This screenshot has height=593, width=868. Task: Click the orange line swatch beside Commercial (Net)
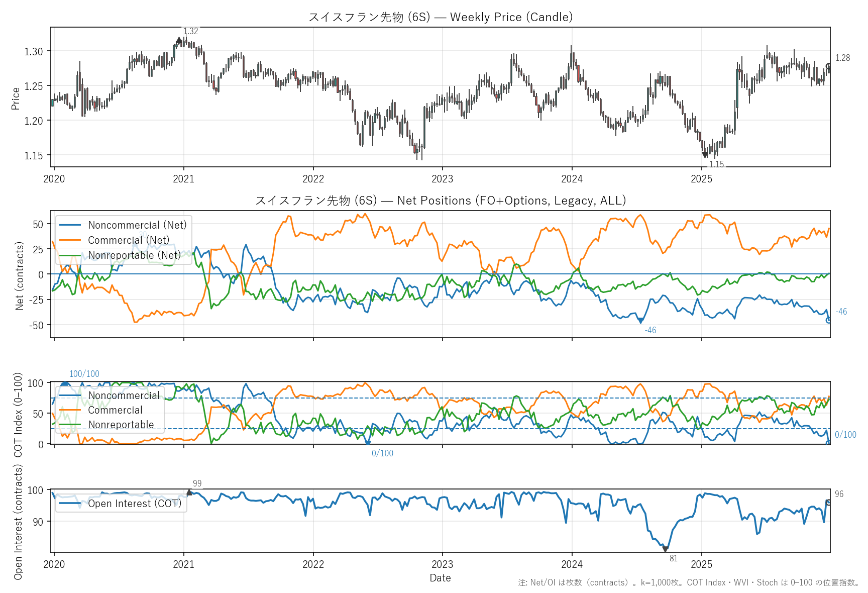[x=70, y=240]
